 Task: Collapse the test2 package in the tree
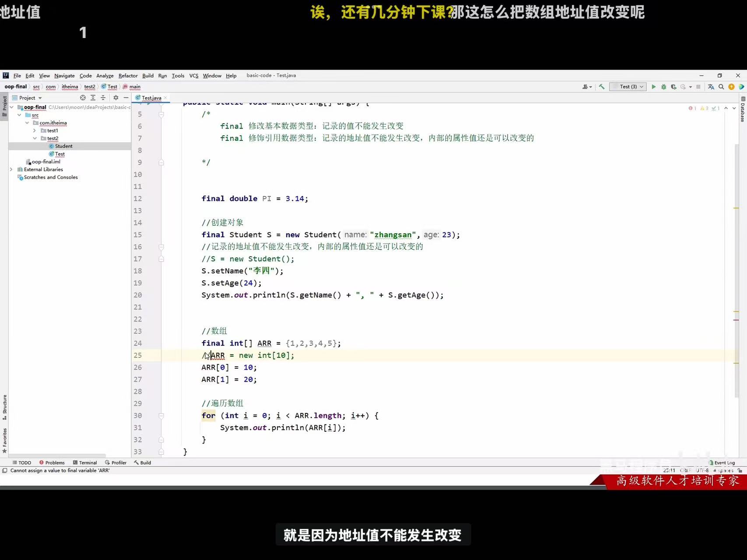click(35, 138)
